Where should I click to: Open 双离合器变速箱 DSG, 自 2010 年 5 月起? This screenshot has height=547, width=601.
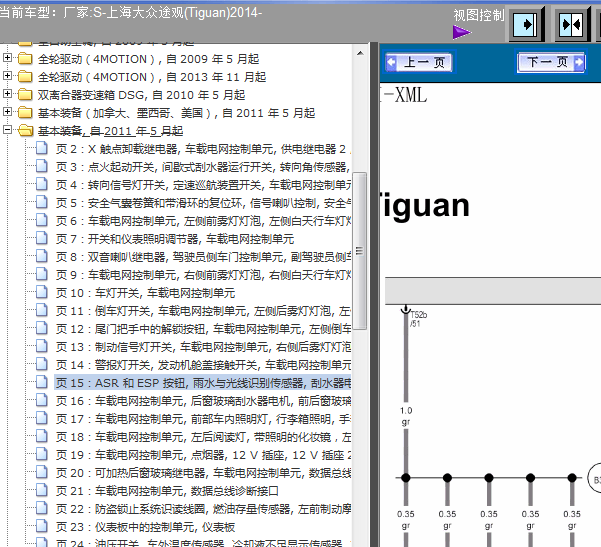click(x=141, y=95)
